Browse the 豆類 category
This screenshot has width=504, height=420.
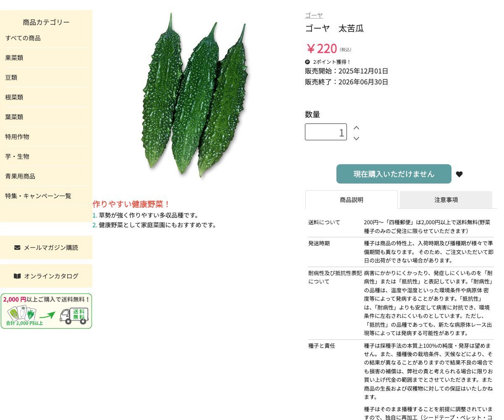coord(11,77)
